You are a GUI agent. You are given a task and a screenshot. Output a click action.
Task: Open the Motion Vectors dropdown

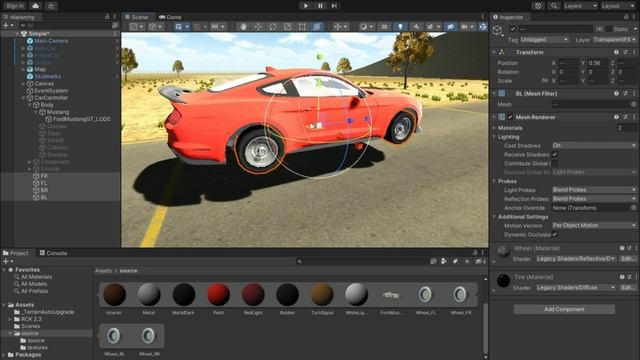pyautogui.click(x=594, y=225)
